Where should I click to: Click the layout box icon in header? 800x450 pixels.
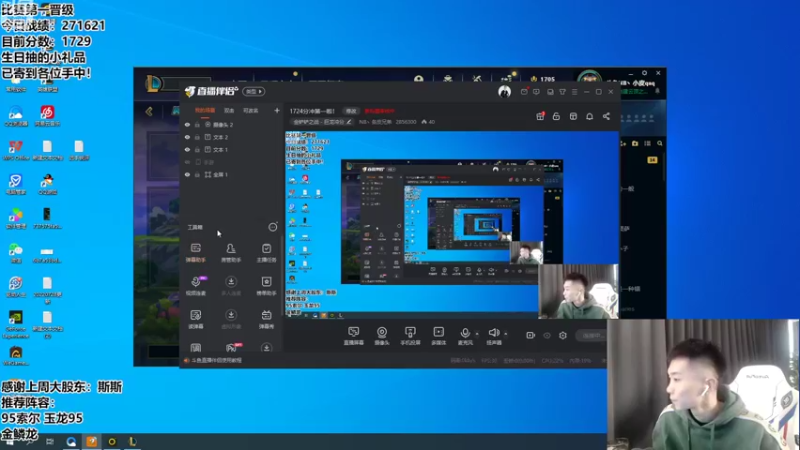pos(573,116)
